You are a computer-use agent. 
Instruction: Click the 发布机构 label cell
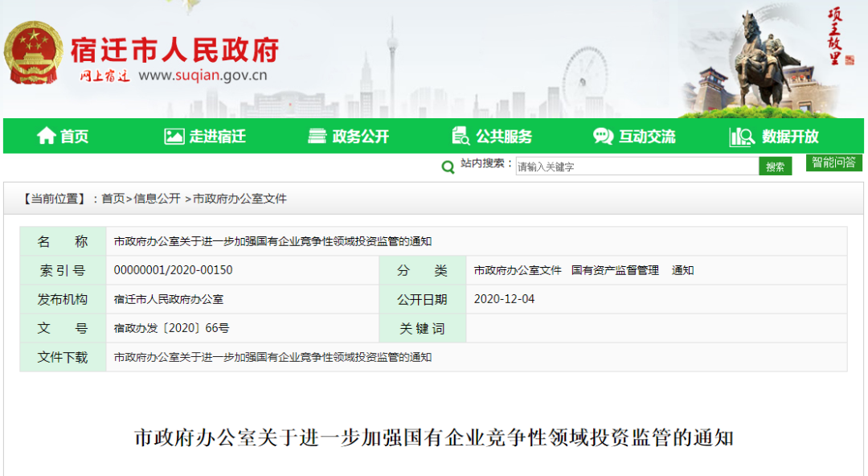click(x=63, y=300)
